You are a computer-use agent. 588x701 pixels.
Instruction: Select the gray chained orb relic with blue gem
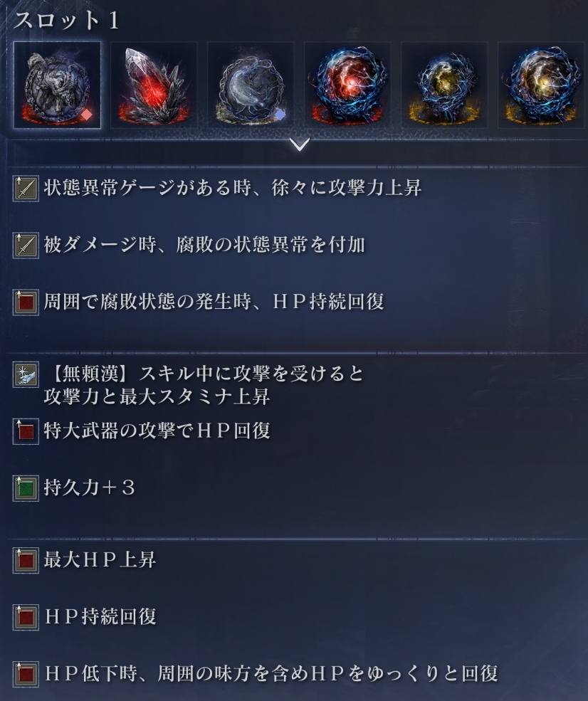[x=251, y=85]
